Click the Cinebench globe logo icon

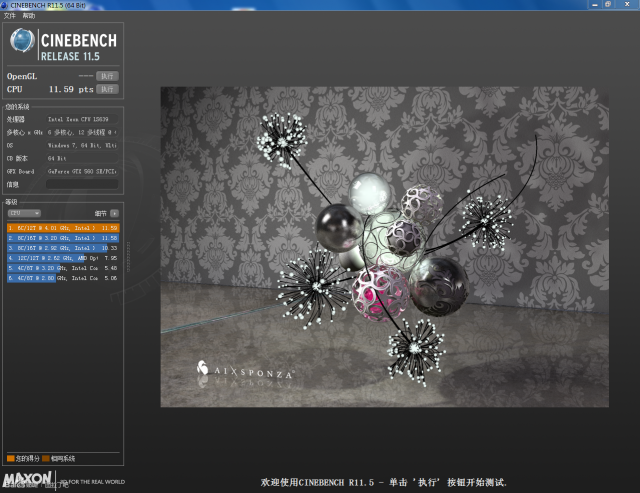point(22,40)
